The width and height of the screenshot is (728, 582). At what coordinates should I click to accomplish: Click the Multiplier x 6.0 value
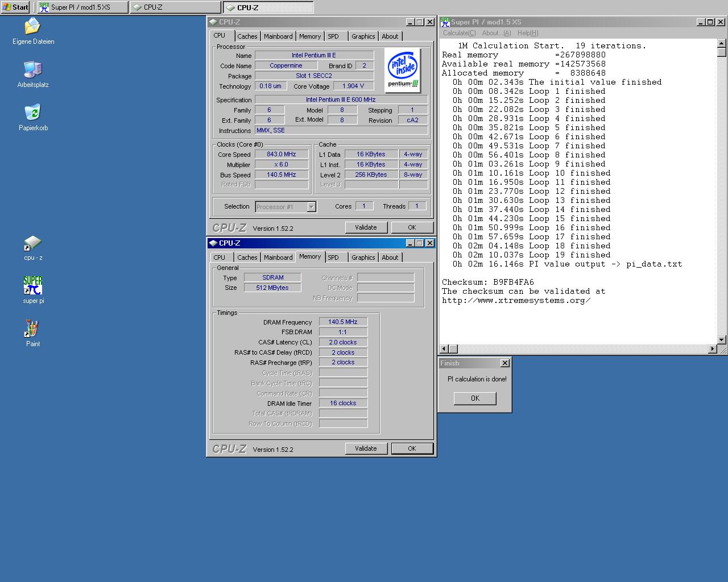(x=282, y=164)
